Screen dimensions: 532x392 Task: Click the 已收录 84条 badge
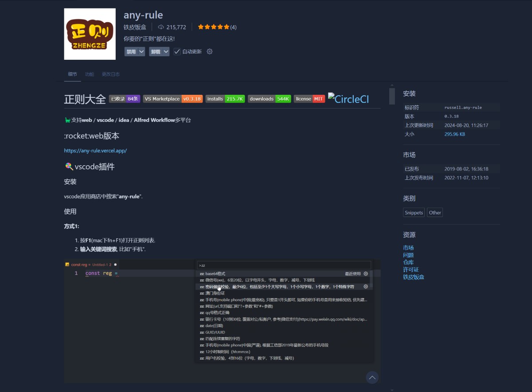125,99
